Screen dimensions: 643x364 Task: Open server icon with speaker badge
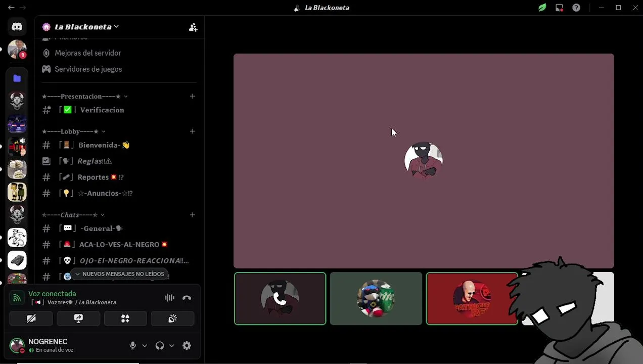(x=17, y=147)
